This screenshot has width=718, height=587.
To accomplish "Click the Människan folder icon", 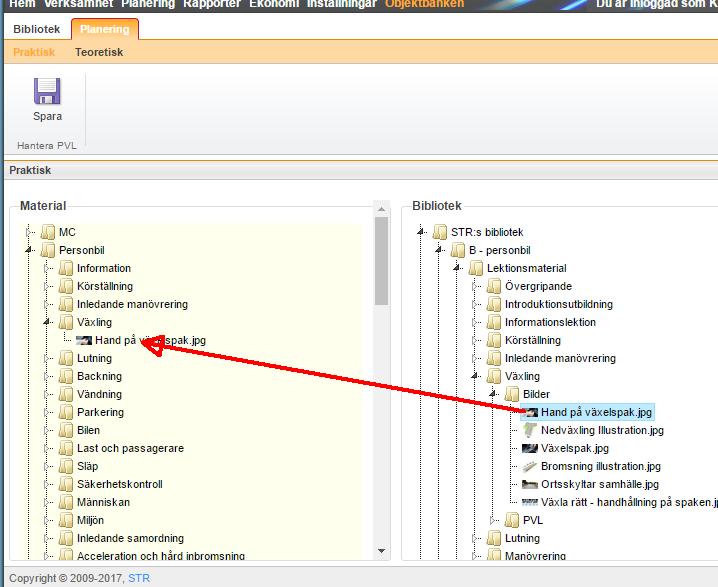I will pos(65,502).
